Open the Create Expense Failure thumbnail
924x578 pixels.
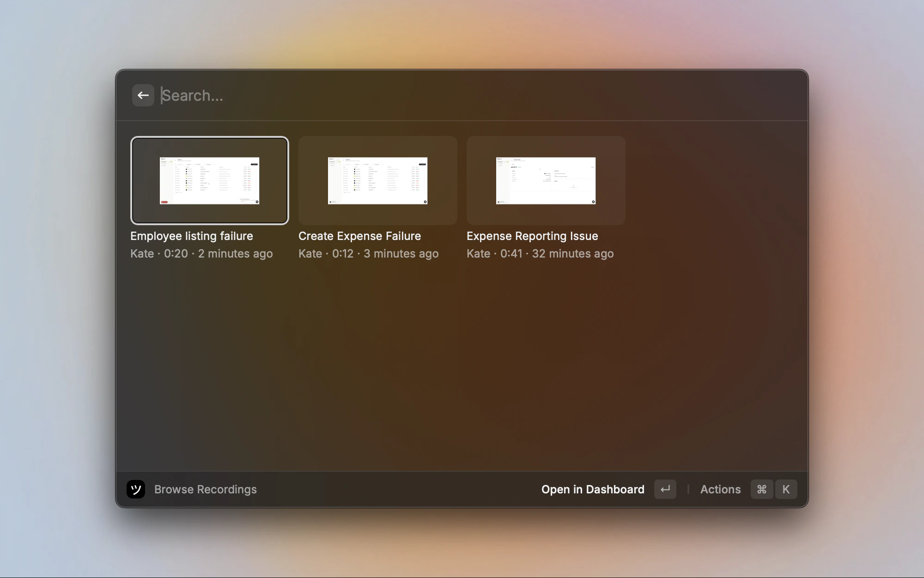click(x=377, y=180)
